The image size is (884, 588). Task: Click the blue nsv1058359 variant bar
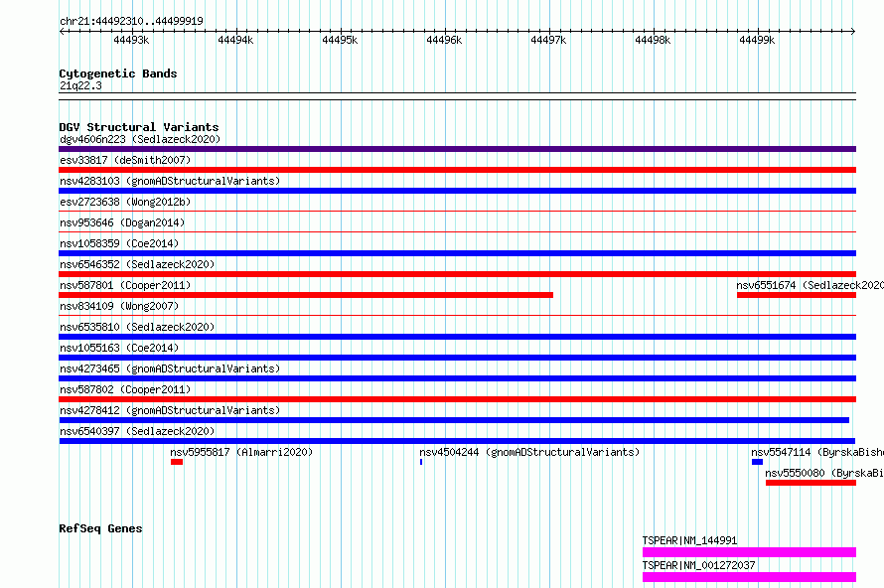457,253
